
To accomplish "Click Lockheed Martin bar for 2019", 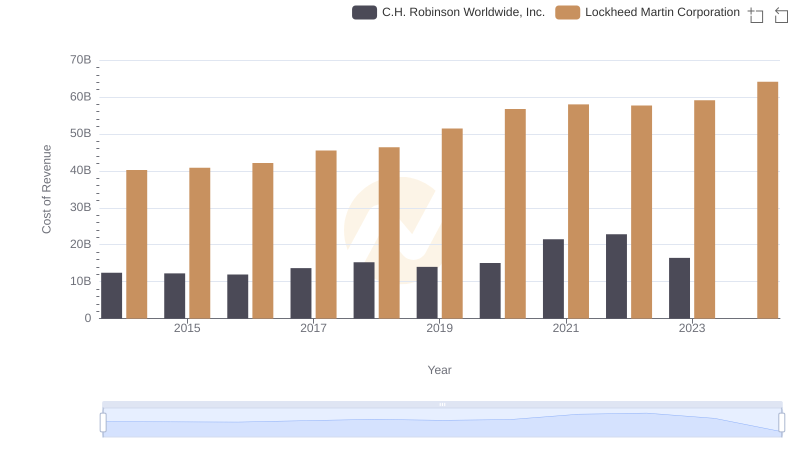I will coord(452,223).
